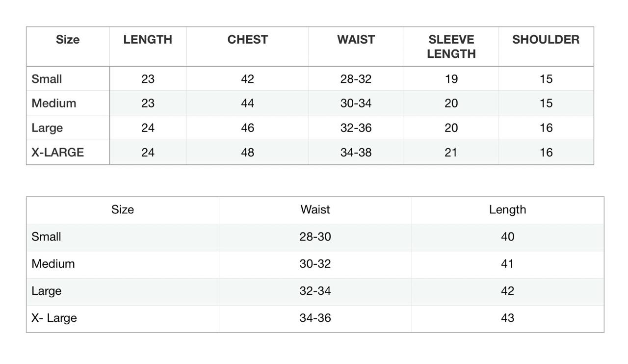Select waist range 32-34 cell

click(315, 291)
